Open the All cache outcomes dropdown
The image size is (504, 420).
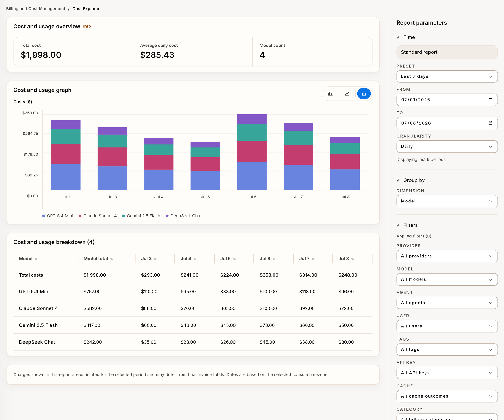point(447,396)
